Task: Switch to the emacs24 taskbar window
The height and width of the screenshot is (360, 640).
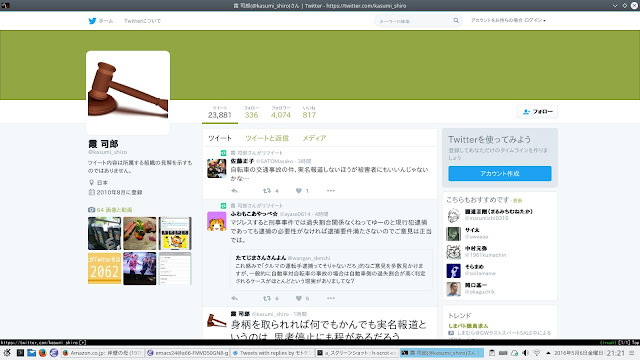Action: [188, 353]
